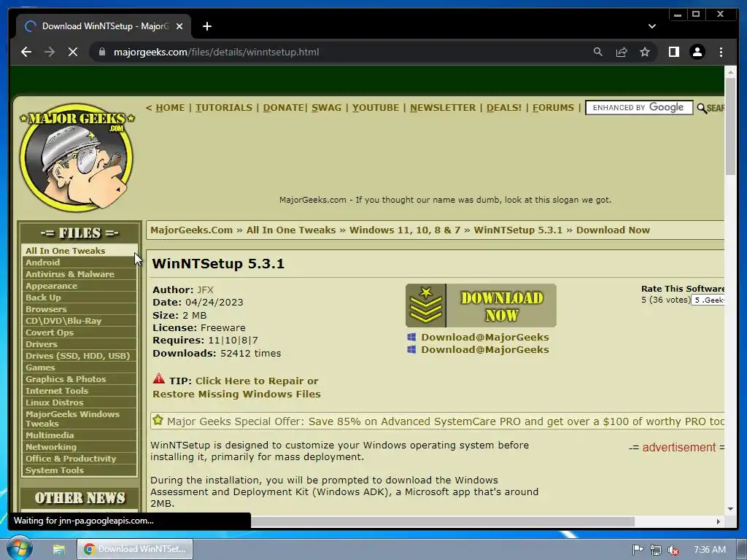This screenshot has width=747, height=560.
Task: Open Repair or Restore Missing Windows Files tip
Action: pyautogui.click(x=237, y=387)
